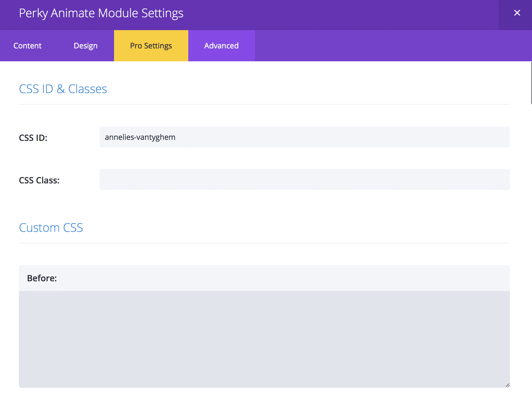Screen dimensions: 532x405
Task: Go to the Advanced tab
Action: (x=221, y=46)
